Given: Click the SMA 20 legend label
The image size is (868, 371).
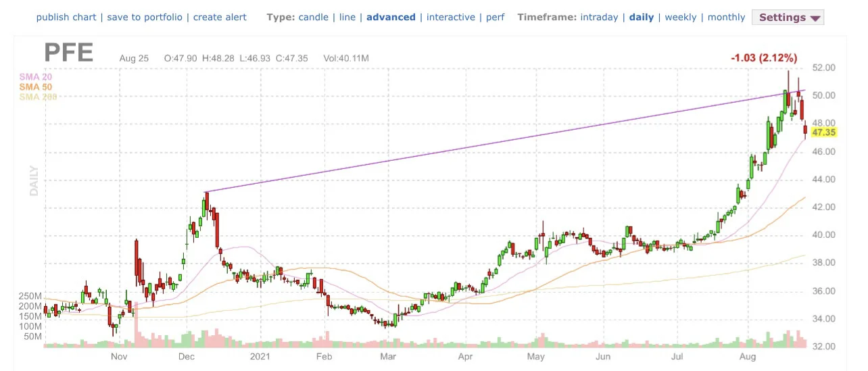Looking at the screenshot, I should tap(35, 78).
